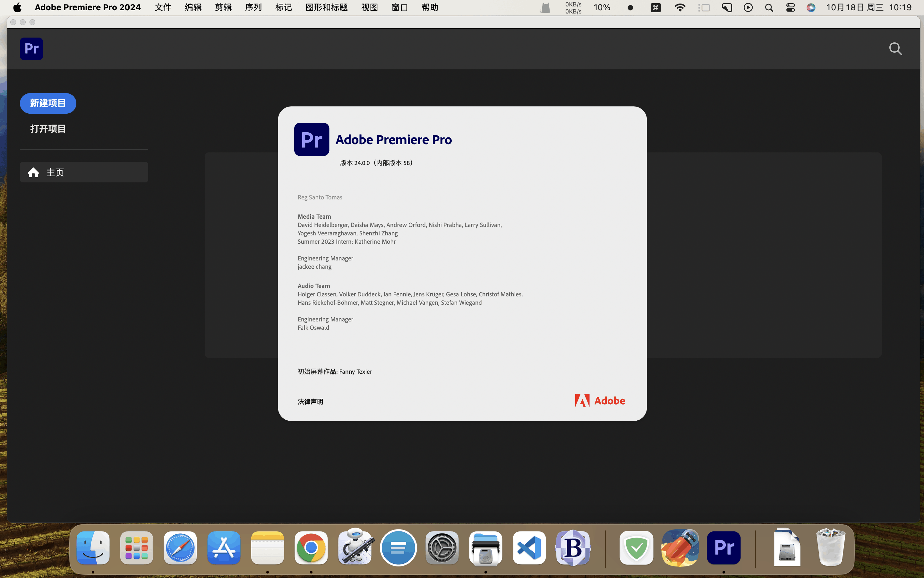Image resolution: width=924 pixels, height=578 pixels.
Task: Click the 打开项目 button
Action: 48,129
